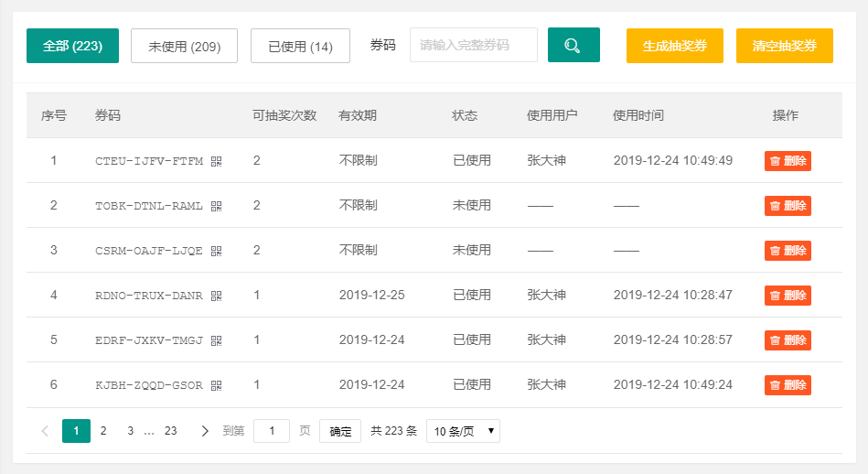Click the 可抽奖次数 column header
This screenshot has height=474, width=868.
pos(284,115)
